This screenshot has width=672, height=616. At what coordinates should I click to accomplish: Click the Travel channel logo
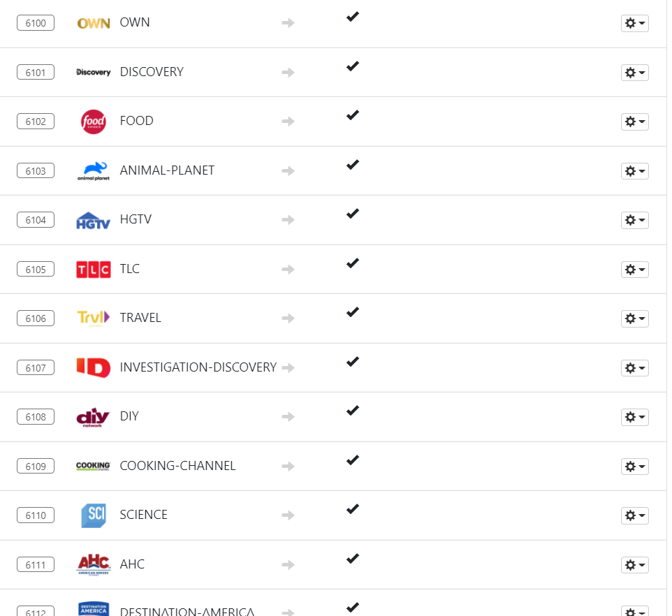tap(94, 318)
